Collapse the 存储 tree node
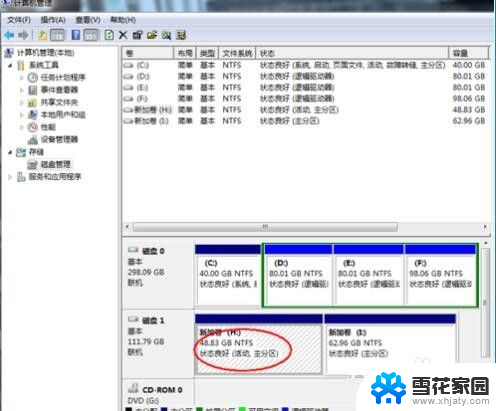This screenshot has height=411, width=496. (x=10, y=152)
